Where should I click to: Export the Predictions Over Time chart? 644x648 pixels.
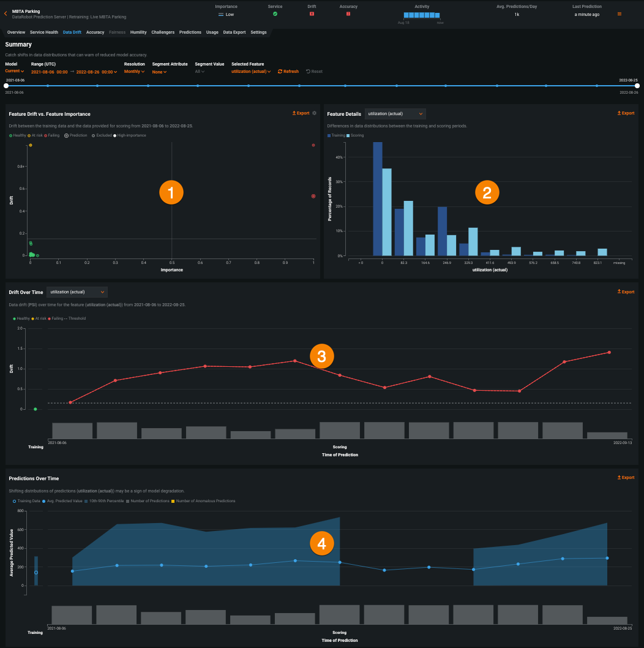[x=626, y=478]
